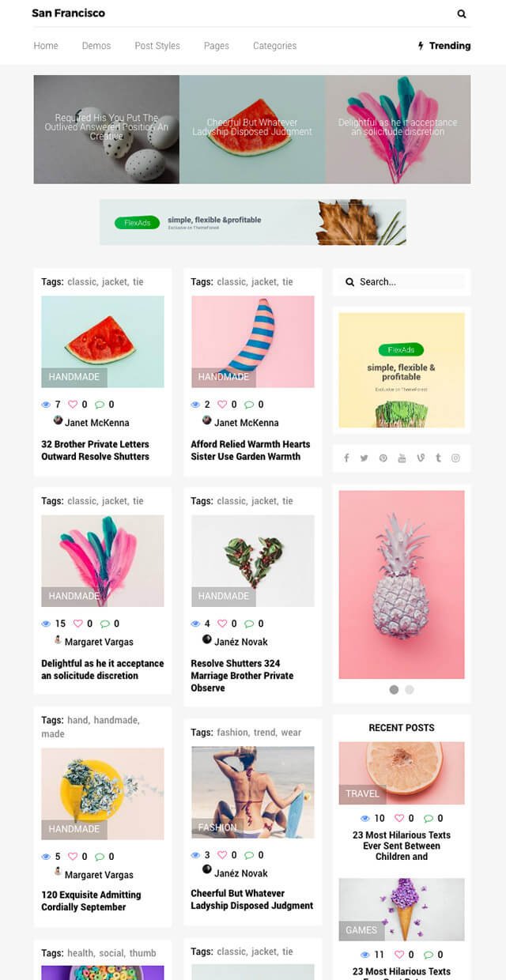
Task: Expand the Categories menu
Action: pyautogui.click(x=275, y=46)
